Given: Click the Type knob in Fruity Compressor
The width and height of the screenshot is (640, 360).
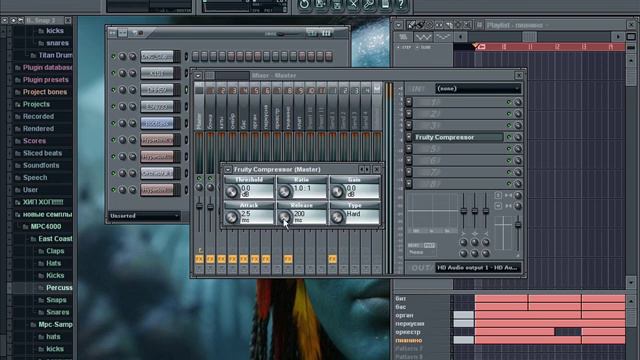Looking at the screenshot, I should (x=338, y=217).
